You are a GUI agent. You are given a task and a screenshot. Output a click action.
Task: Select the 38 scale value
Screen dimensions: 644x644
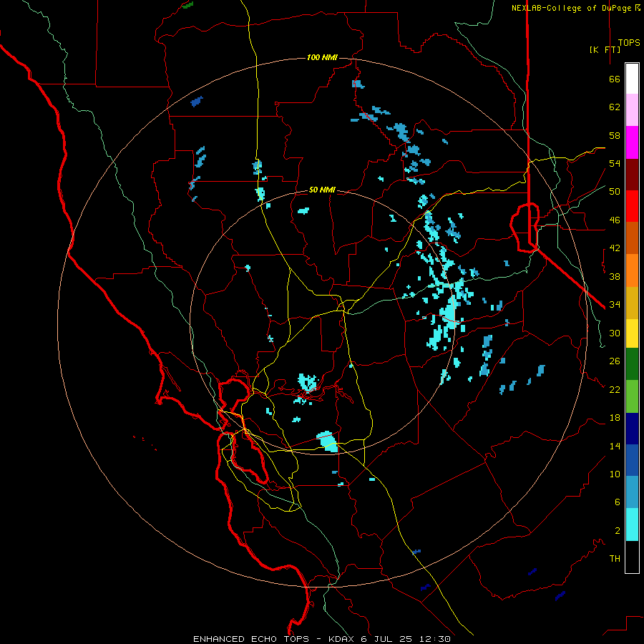[x=615, y=277]
